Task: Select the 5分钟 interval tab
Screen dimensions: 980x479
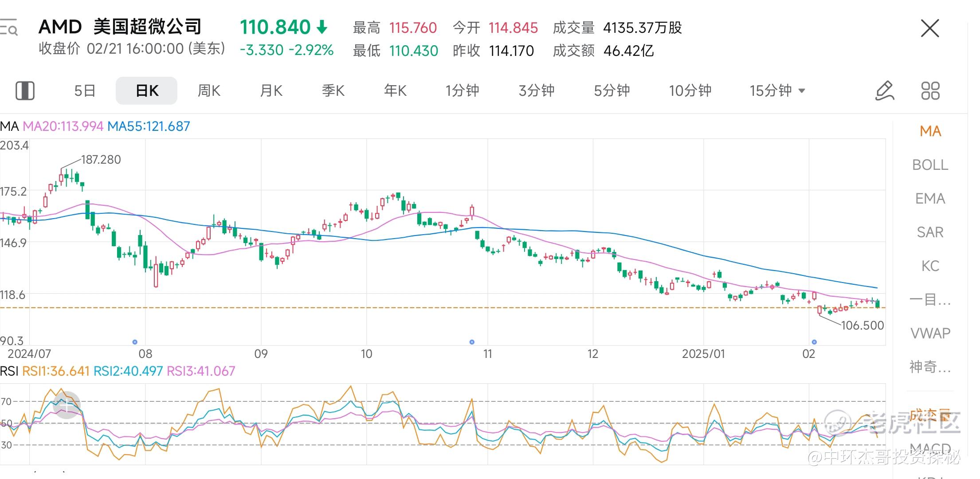Action: [612, 90]
